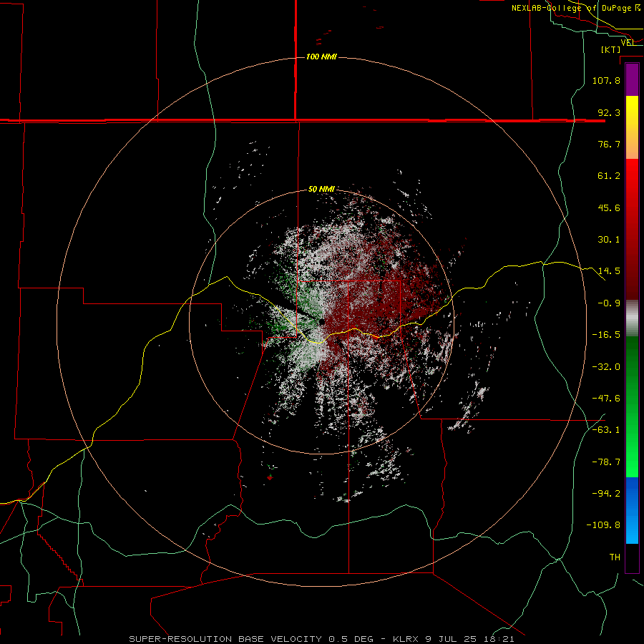Click the 50 NMI range ring label
Image resolution: width=644 pixels, height=644 pixels.
point(321,189)
